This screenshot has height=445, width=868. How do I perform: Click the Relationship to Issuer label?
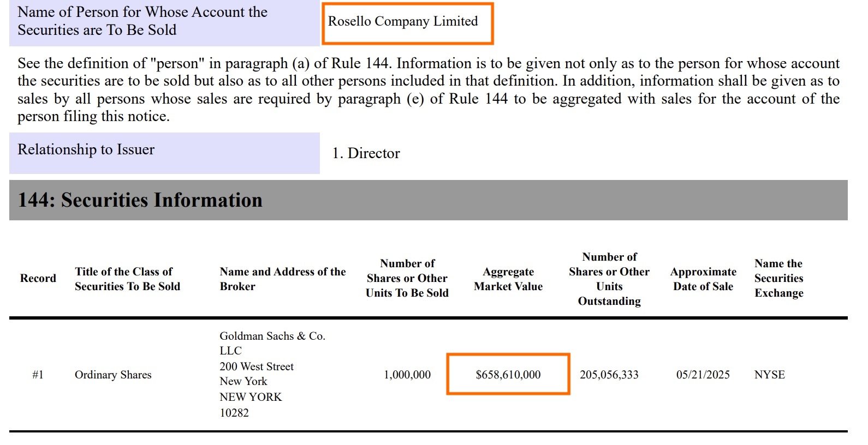pyautogui.click(x=86, y=149)
